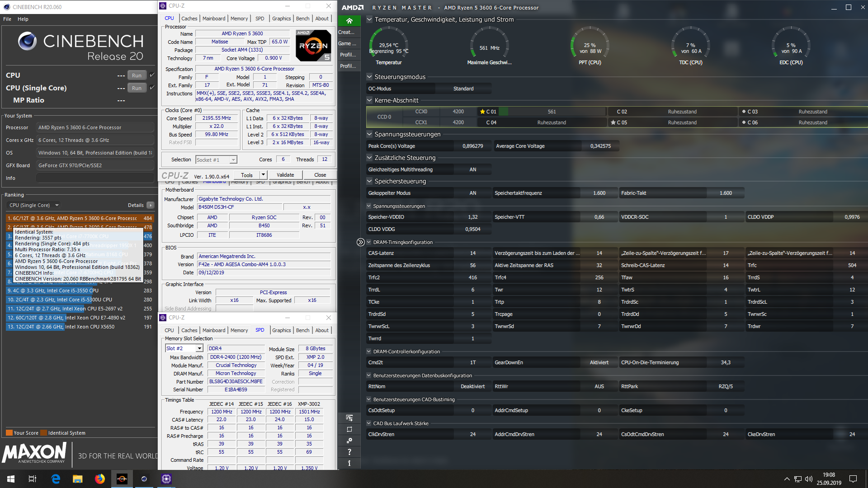The width and height of the screenshot is (868, 488).
Task: Open the Cinebench Help menu
Action: coord(23,19)
